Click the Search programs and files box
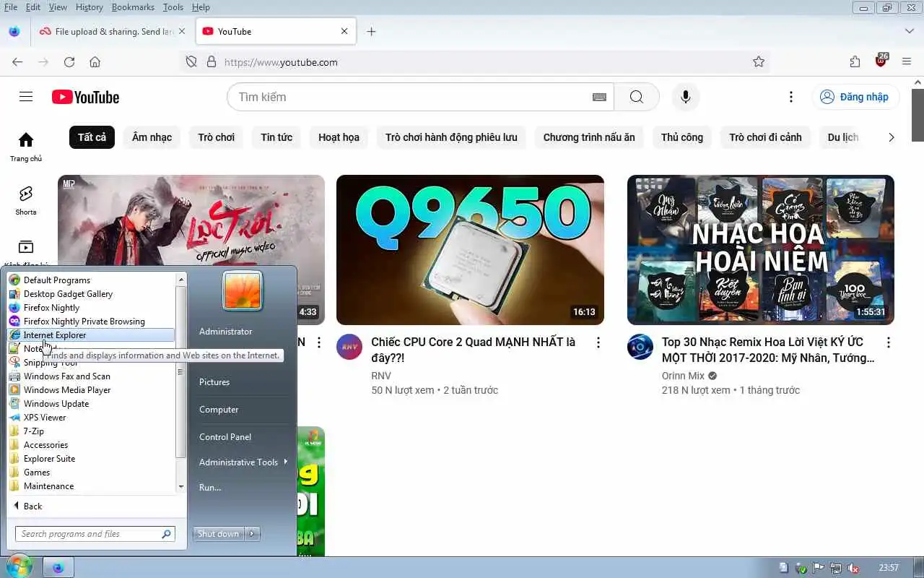This screenshot has width=924, height=578. [x=95, y=534]
